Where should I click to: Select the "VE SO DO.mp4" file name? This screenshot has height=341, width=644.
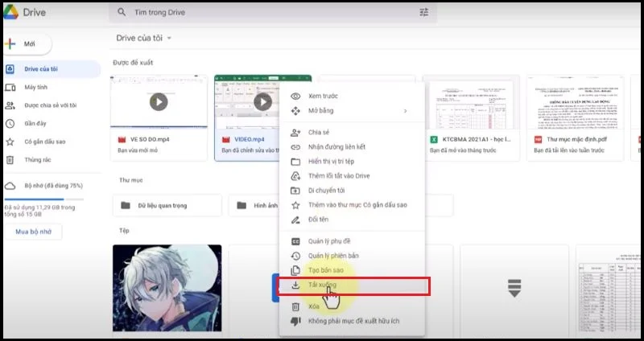[x=150, y=139]
